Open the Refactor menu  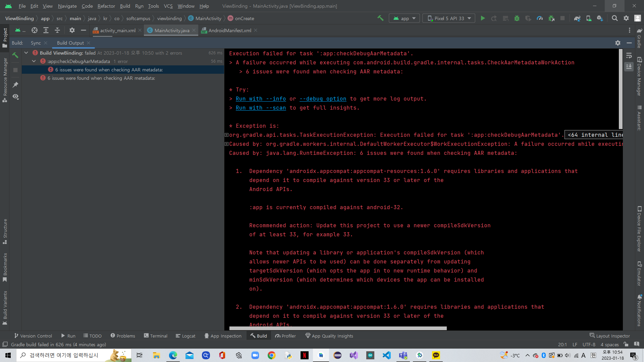(x=106, y=6)
